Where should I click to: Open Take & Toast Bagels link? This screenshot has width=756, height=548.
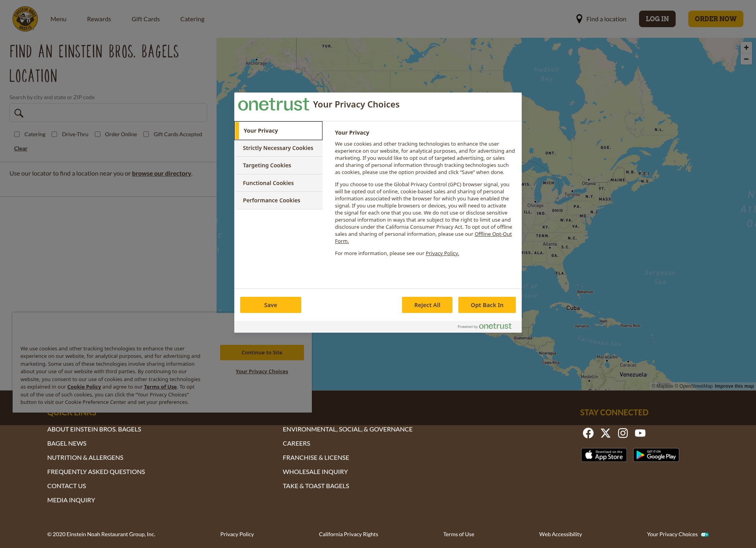(x=316, y=486)
